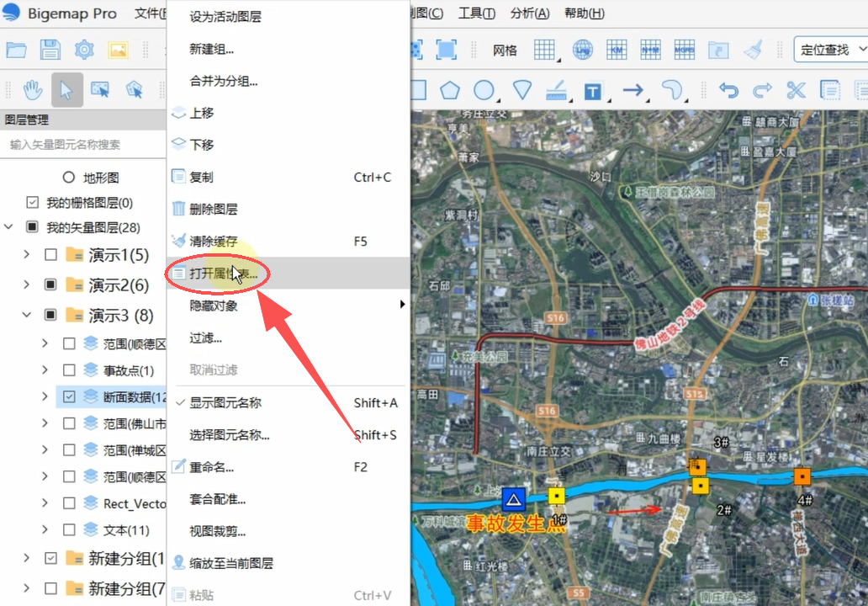Viewport: 868px width, 606px height.
Task: Open the 帮助(H) menu
Action: coord(585,13)
